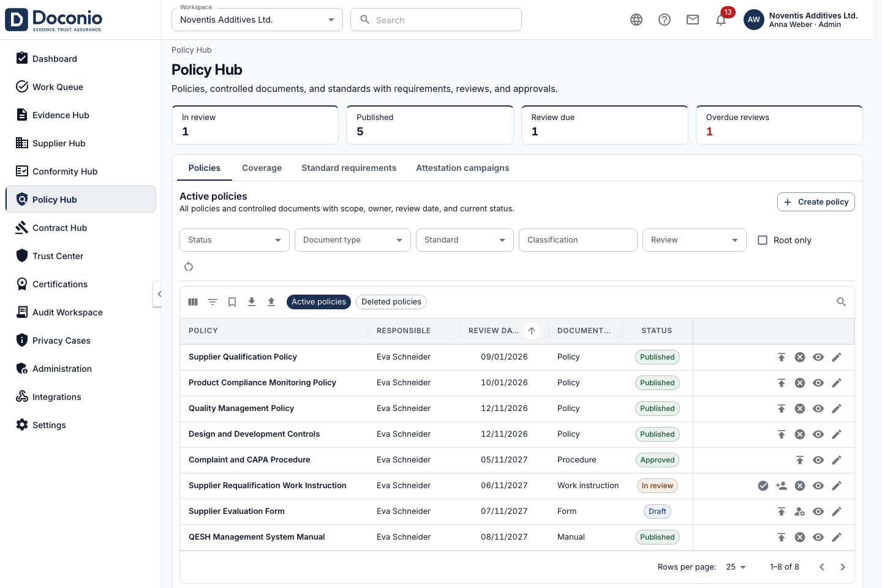Screen dimensions: 882x588
Task: View Product Compliance Monitoring Policy via eye icon
Action: [x=818, y=383]
